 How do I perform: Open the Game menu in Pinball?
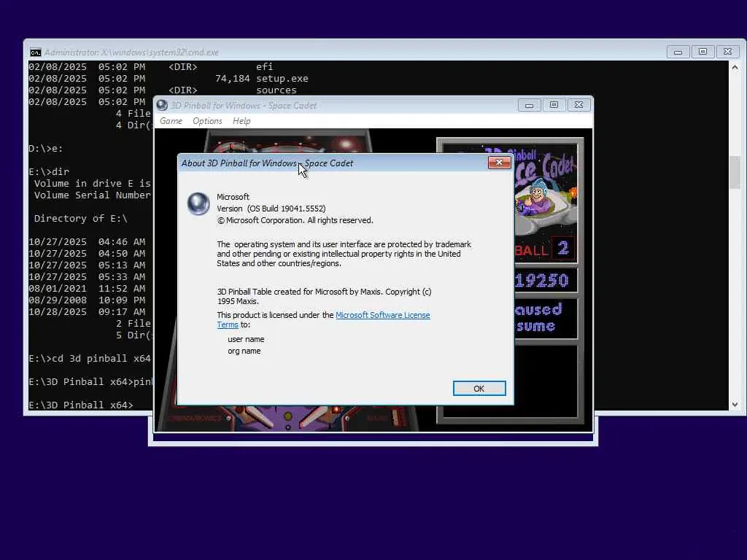171,121
